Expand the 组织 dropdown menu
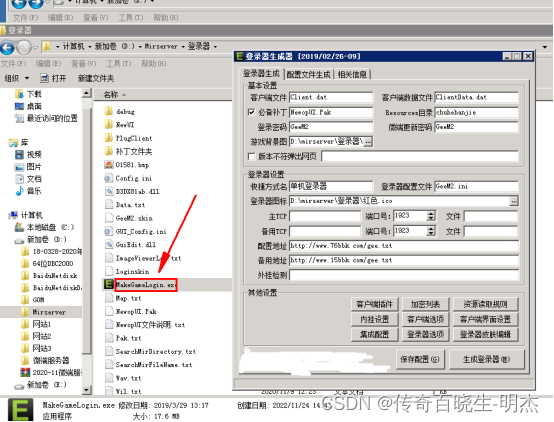This screenshot has height=422, width=554. click(17, 78)
